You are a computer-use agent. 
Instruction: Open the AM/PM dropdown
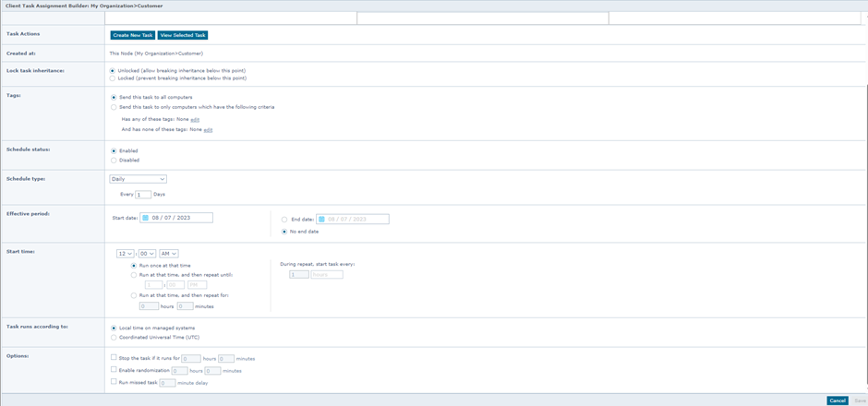[169, 253]
